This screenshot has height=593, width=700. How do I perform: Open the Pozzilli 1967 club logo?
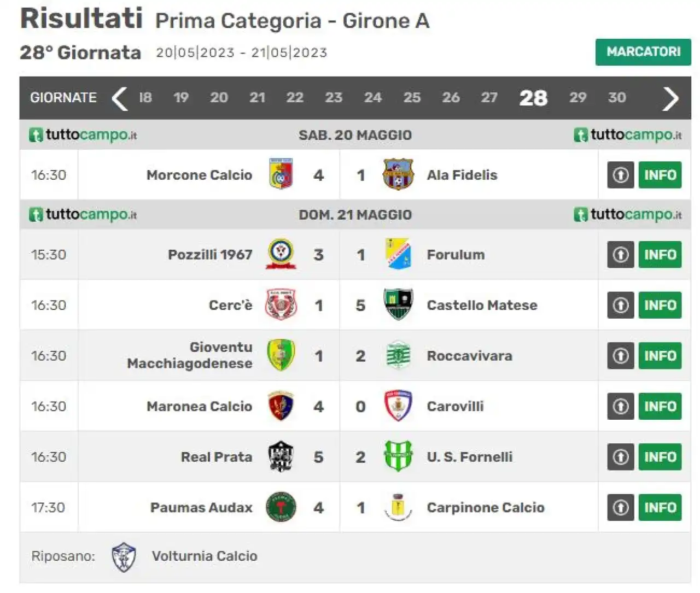(x=281, y=254)
